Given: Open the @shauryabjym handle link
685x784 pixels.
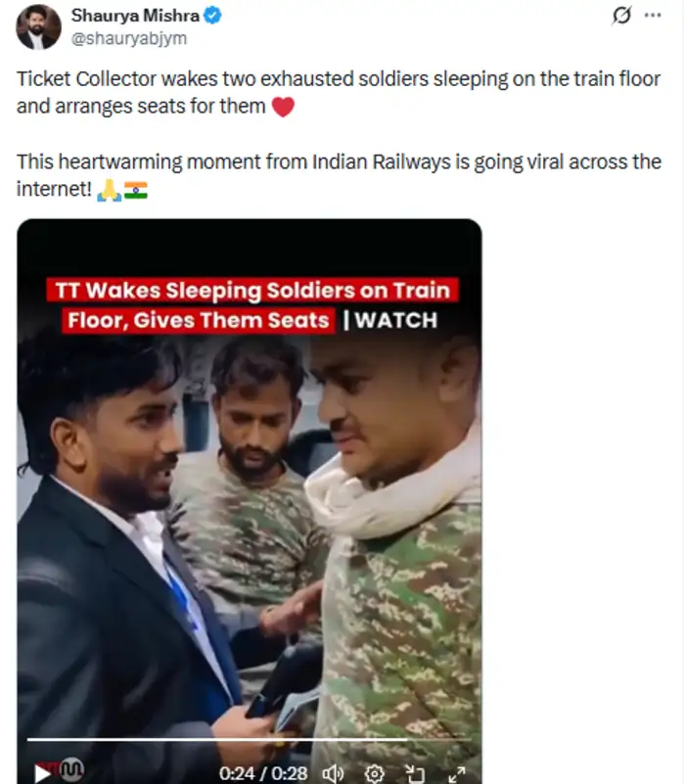Looking at the screenshot, I should 129,38.
